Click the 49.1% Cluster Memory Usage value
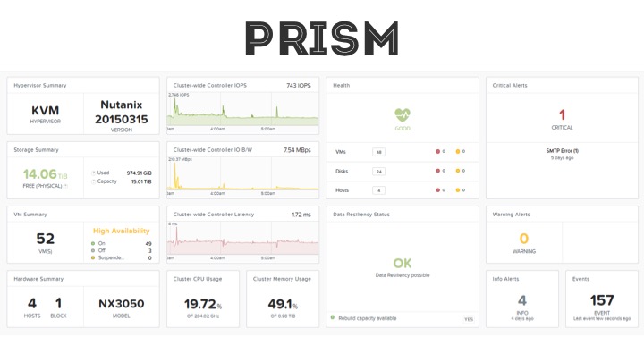The width and height of the screenshot is (644, 362). [x=283, y=304]
